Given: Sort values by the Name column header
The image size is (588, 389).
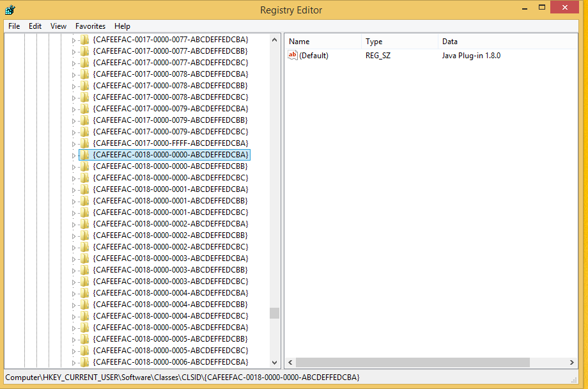Looking at the screenshot, I should 323,42.
